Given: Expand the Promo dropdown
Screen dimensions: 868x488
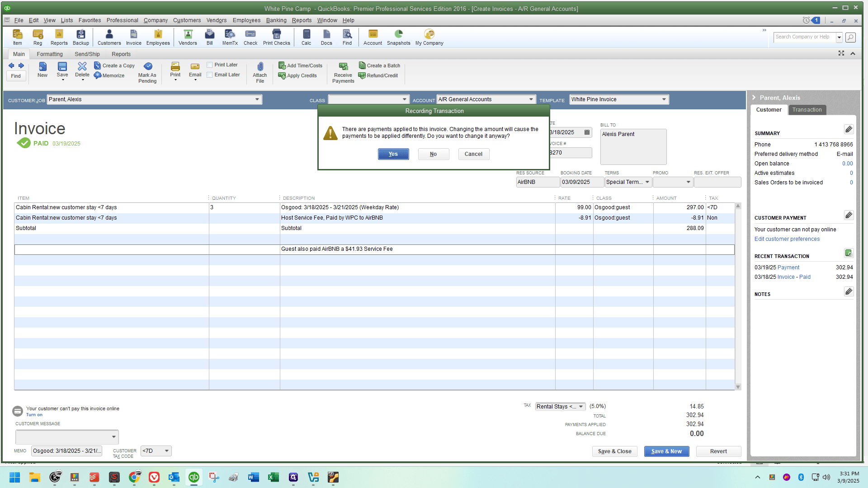Looking at the screenshot, I should (x=688, y=182).
